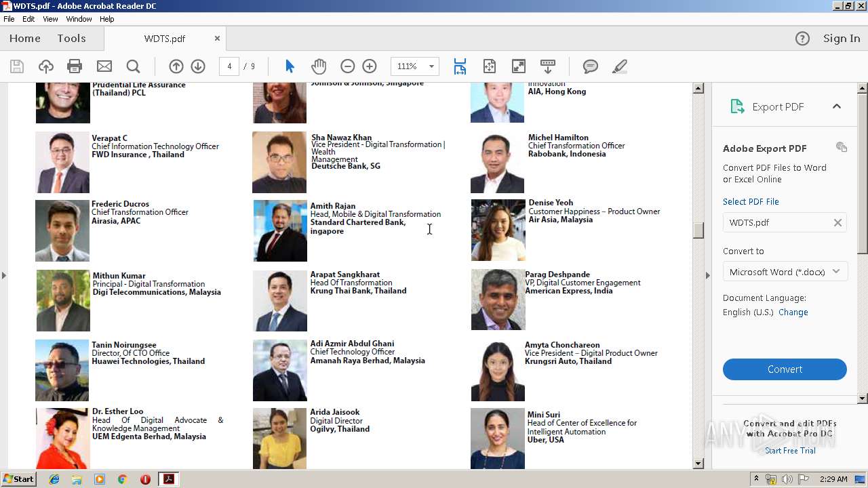The height and width of the screenshot is (488, 868).
Task: Click the fit one full page icon
Action: point(490,66)
